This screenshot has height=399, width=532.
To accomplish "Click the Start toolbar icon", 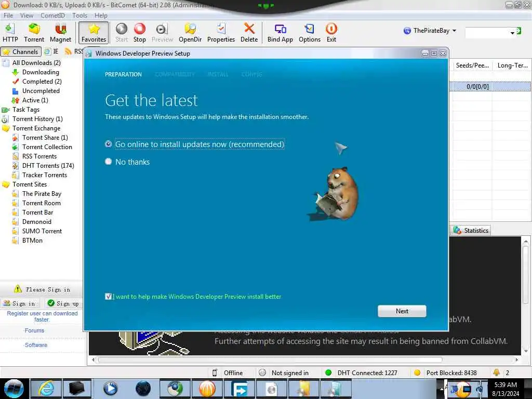I will tap(122, 33).
